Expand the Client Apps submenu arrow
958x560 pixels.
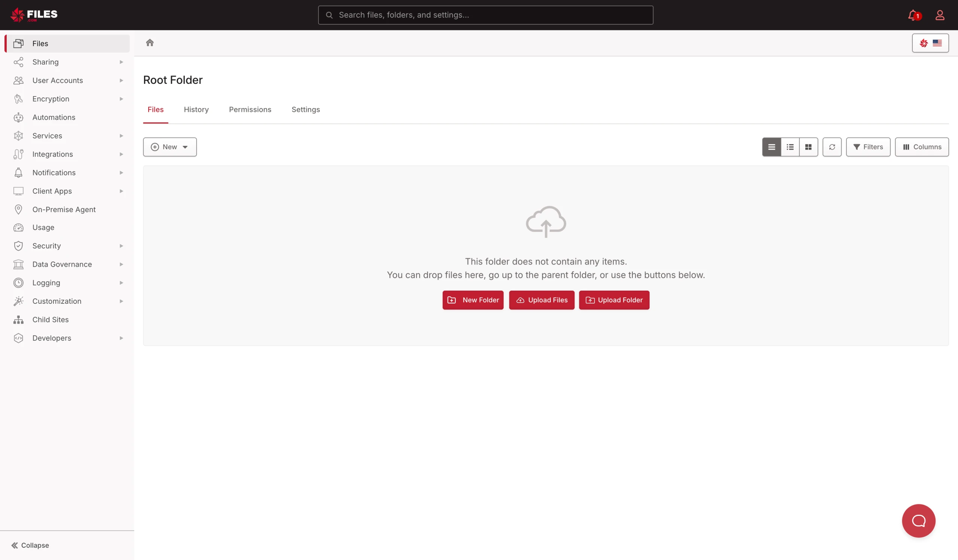(121, 191)
